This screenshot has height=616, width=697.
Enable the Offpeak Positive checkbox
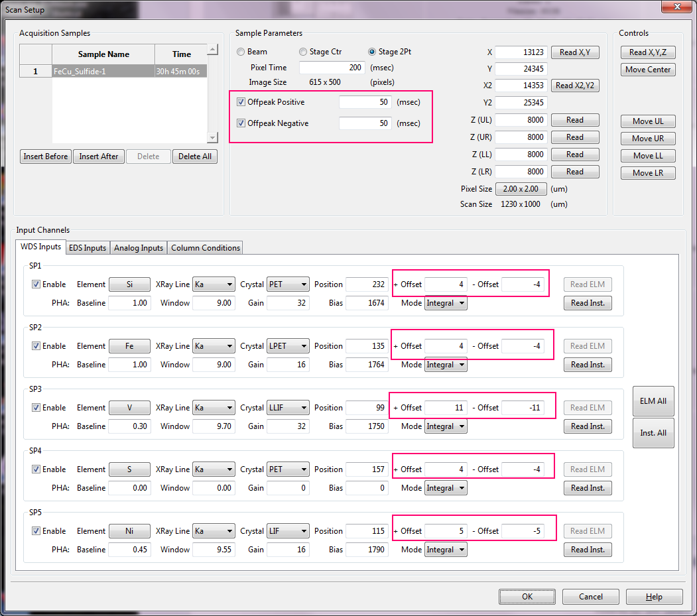coord(241,102)
